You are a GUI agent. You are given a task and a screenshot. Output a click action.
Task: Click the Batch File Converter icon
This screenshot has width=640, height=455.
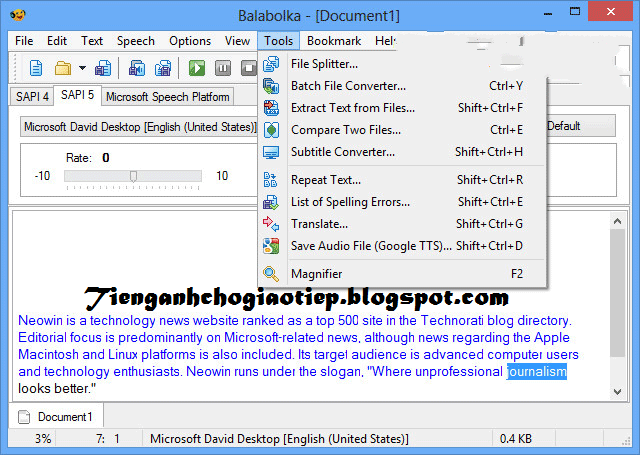pyautogui.click(x=271, y=86)
